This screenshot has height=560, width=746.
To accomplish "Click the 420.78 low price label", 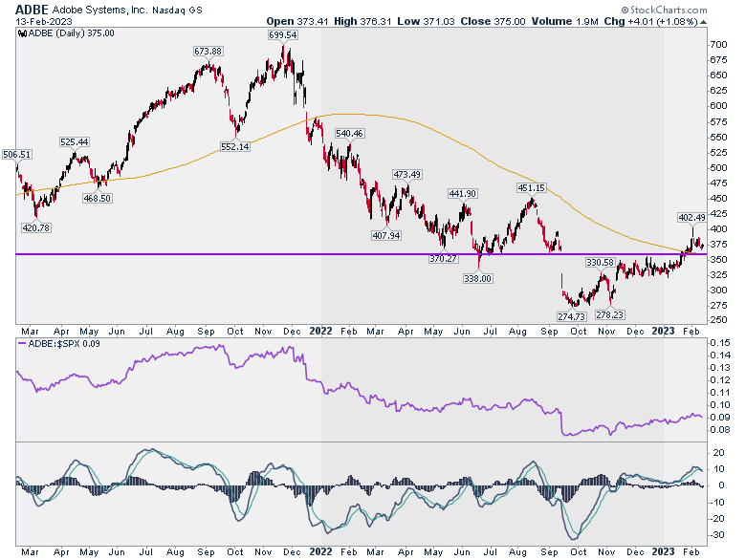I will tap(36, 228).
